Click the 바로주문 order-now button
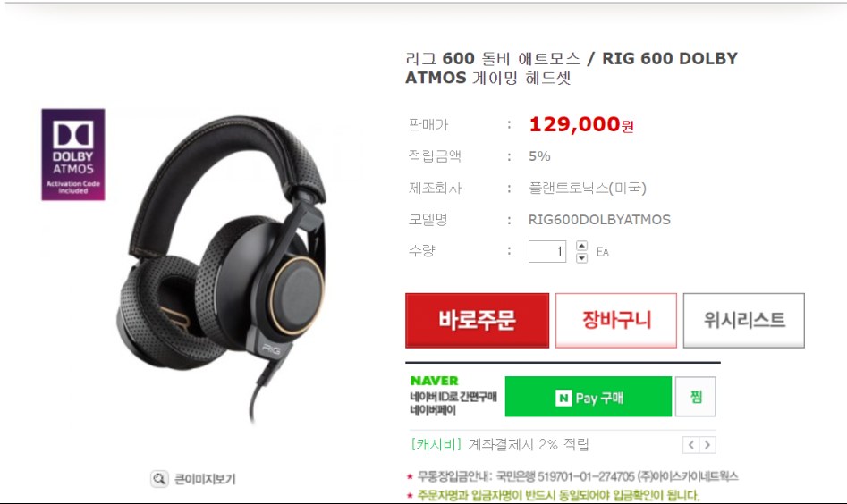This screenshot has height=504, width=847. tap(477, 320)
